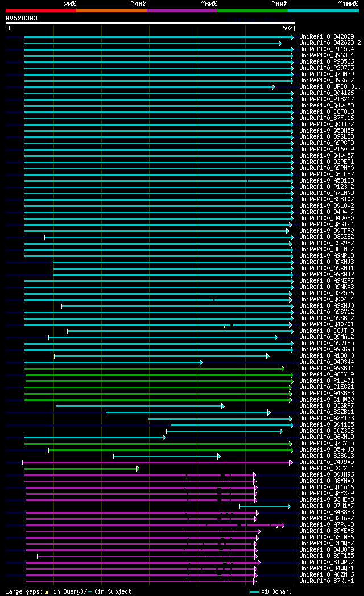This screenshot has width=364, height=596.
Task: Click the cyan alignment bar for Q8GZB2
Action: [169, 237]
